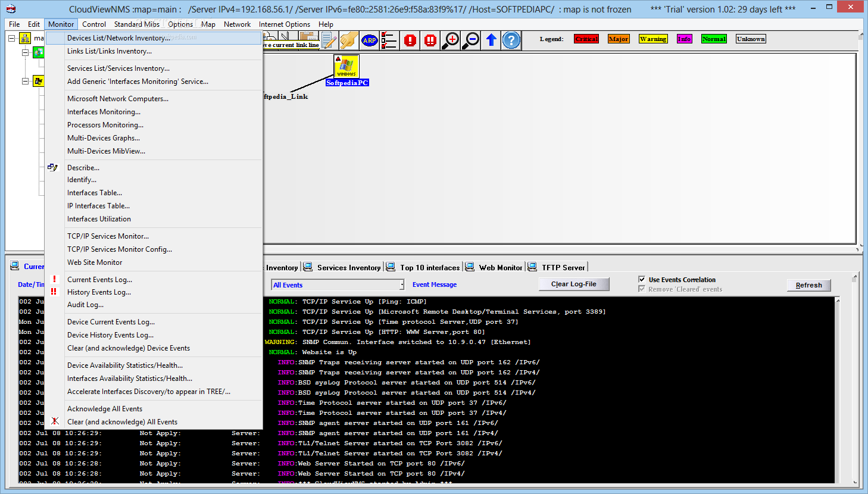Click the checklist toolbar icon
Viewport: 868px width, 494px height.
(x=389, y=40)
